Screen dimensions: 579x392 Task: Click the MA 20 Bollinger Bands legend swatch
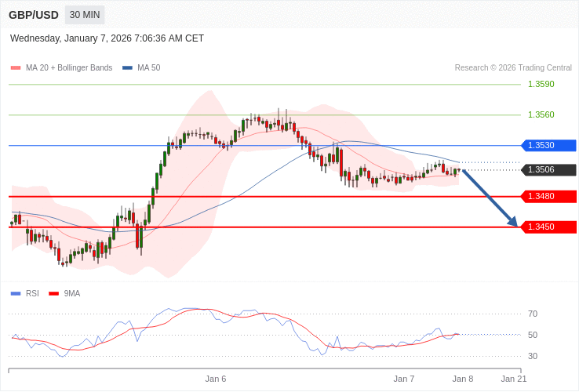(x=16, y=68)
